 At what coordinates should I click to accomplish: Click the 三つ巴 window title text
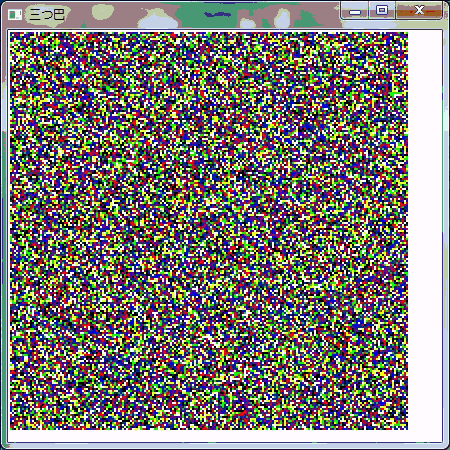pyautogui.click(x=47, y=15)
